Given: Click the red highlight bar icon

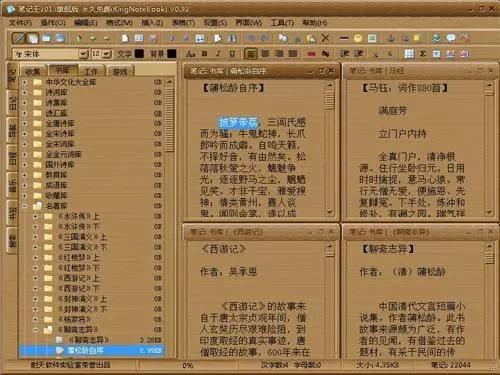Looking at the screenshot, I should click(x=312, y=54).
